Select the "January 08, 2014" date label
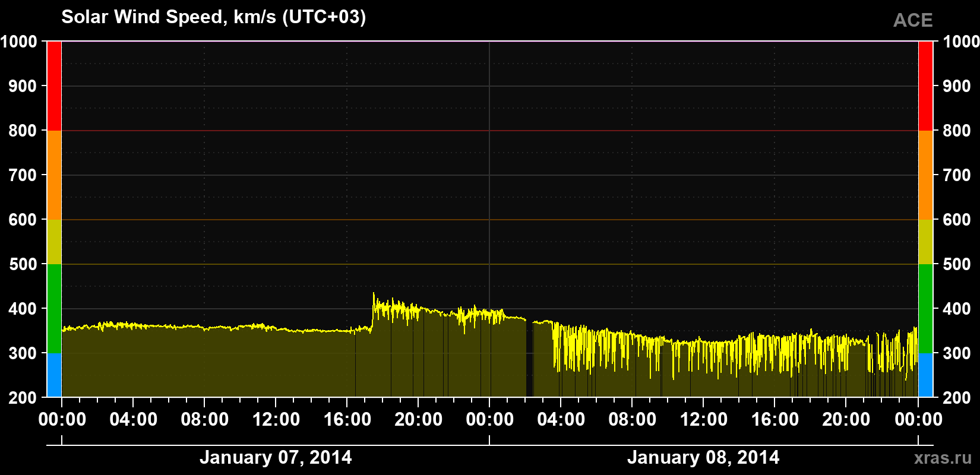Image resolution: width=980 pixels, height=475 pixels. (703, 458)
